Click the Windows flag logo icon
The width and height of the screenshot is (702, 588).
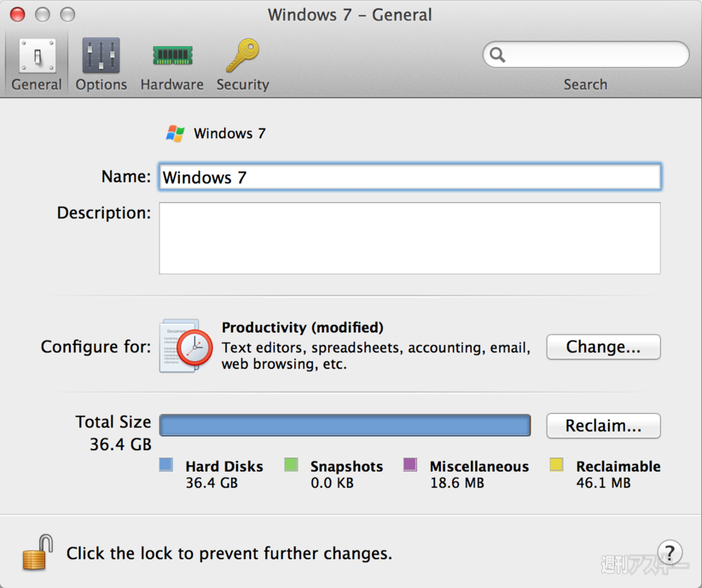(x=175, y=133)
